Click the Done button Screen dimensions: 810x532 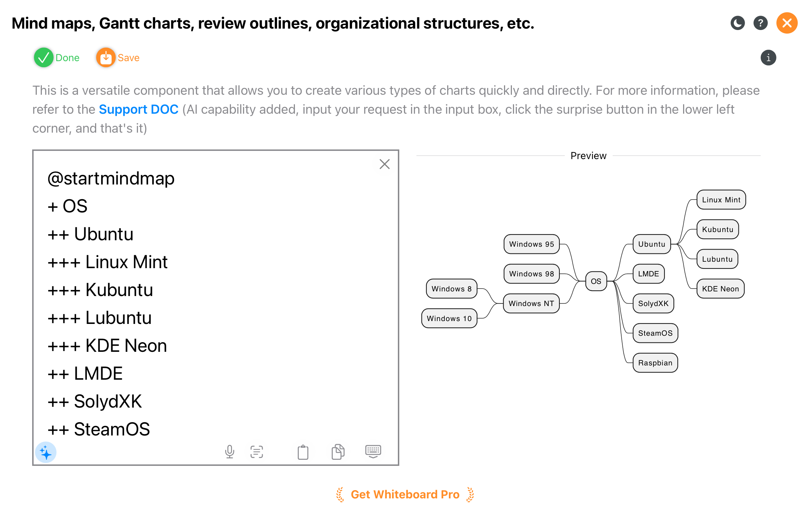[x=57, y=58]
